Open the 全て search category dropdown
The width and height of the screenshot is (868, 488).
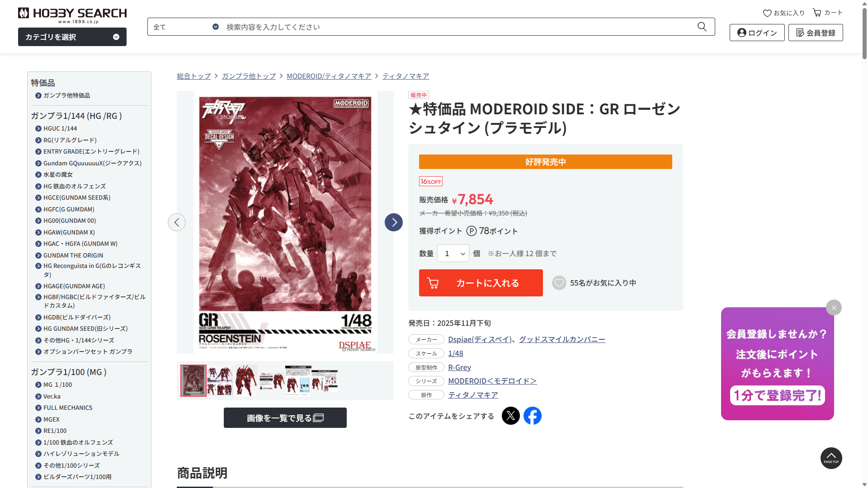point(186,27)
